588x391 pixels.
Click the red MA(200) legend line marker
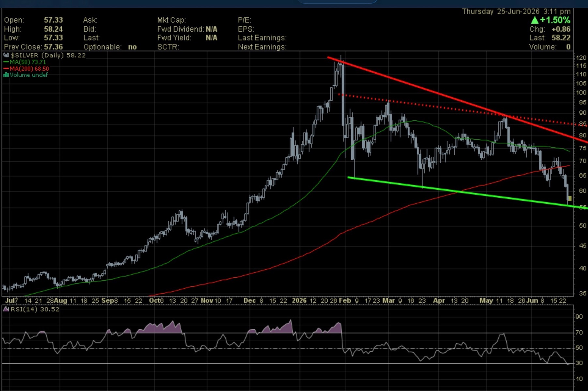6,69
